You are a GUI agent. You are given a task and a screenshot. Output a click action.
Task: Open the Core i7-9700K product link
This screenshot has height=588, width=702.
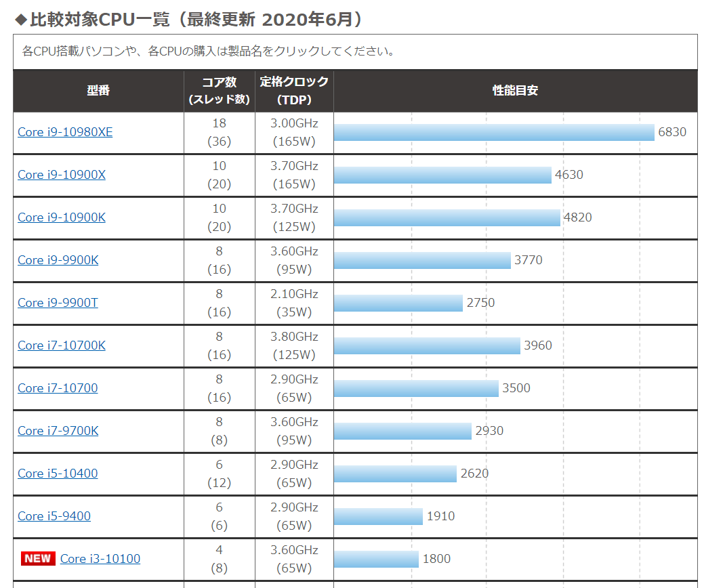tap(58, 430)
